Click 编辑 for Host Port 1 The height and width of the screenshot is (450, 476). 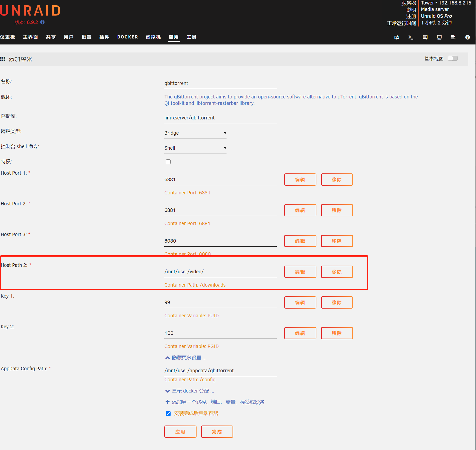(300, 179)
